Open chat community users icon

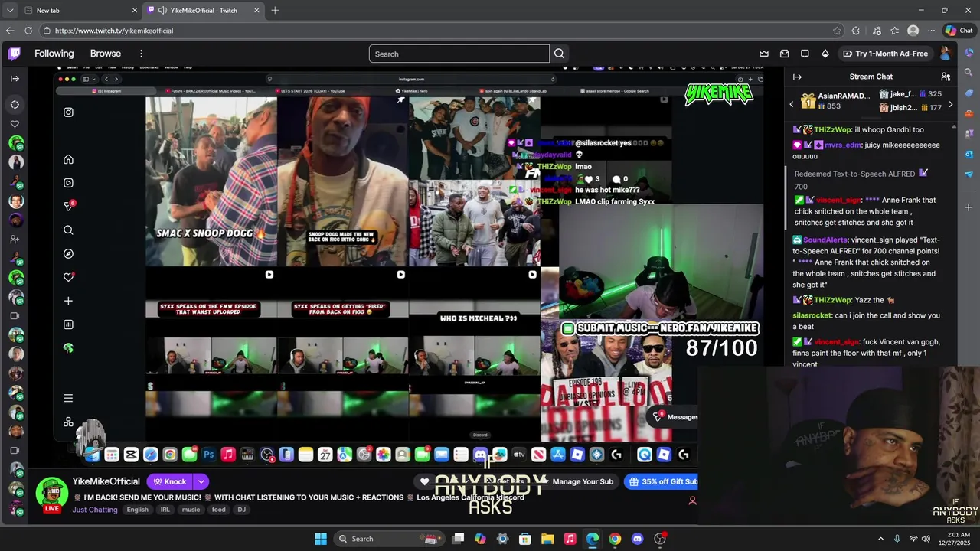point(946,77)
